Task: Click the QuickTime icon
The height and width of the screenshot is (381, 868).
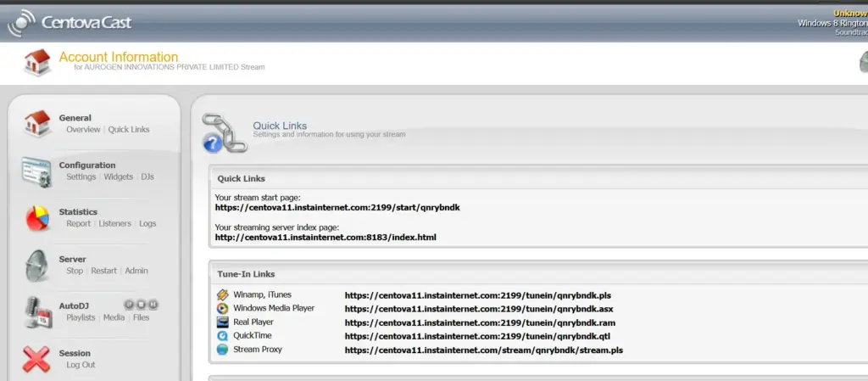Action: [223, 335]
